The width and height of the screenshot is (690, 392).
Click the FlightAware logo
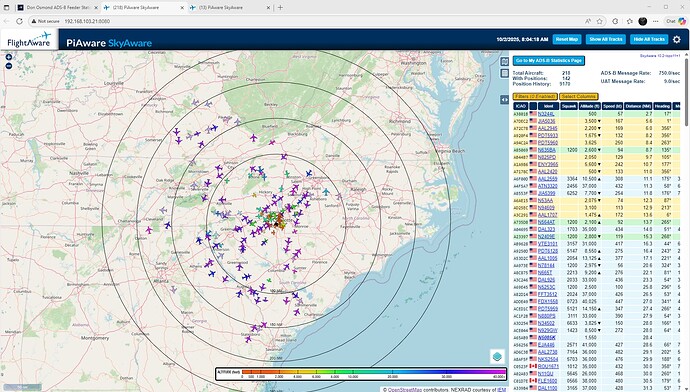(29, 40)
